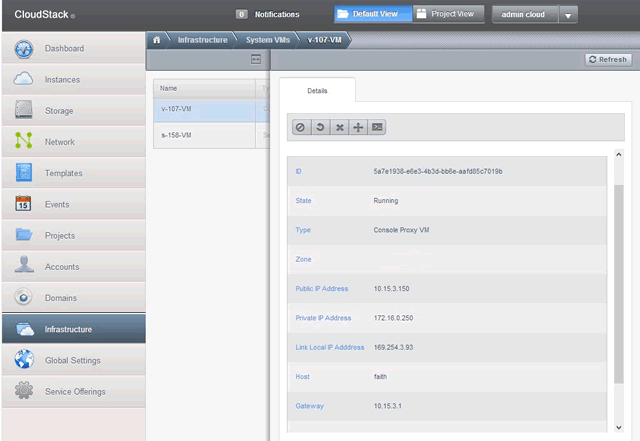Click the Public IP Address label
Image resolution: width=640 pixels, height=441 pixels.
(322, 289)
